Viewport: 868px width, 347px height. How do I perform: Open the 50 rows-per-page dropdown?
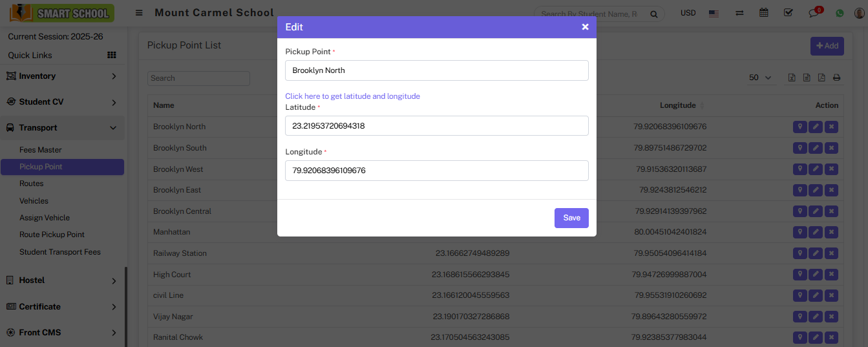[759, 78]
